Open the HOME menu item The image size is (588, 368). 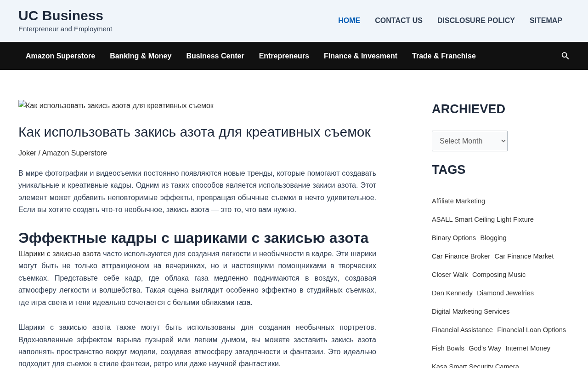click(x=349, y=21)
